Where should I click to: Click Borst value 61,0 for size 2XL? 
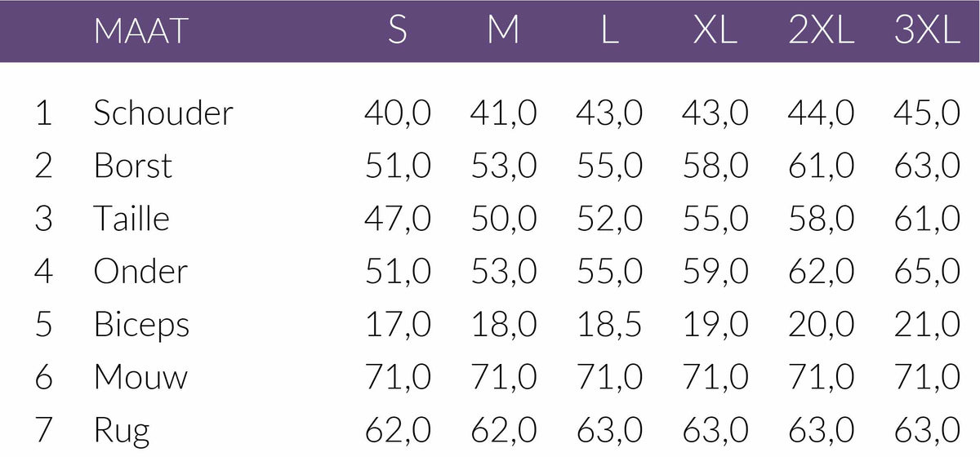[x=821, y=166]
